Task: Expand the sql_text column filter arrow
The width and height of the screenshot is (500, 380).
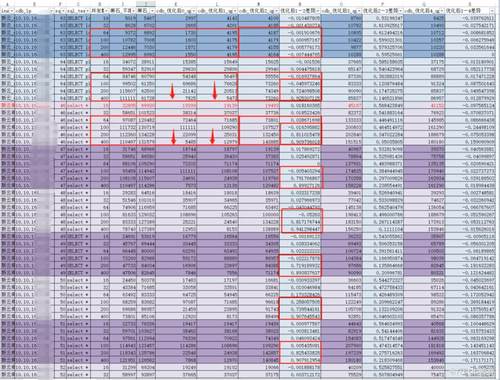Action: pyautogui.click(x=88, y=11)
